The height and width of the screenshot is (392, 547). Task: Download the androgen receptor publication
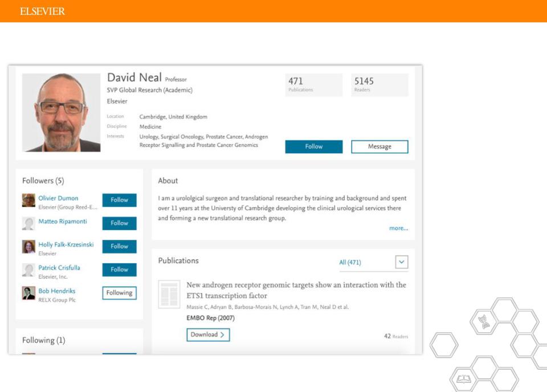pyautogui.click(x=208, y=335)
